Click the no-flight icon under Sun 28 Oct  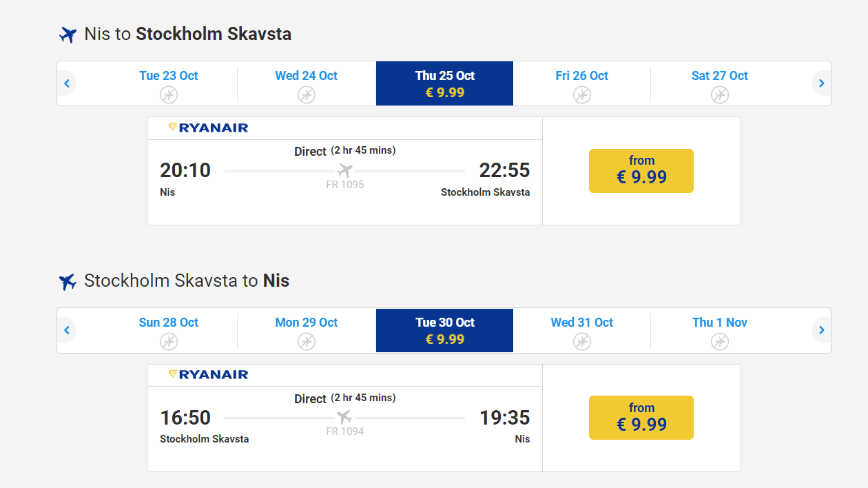point(169,341)
